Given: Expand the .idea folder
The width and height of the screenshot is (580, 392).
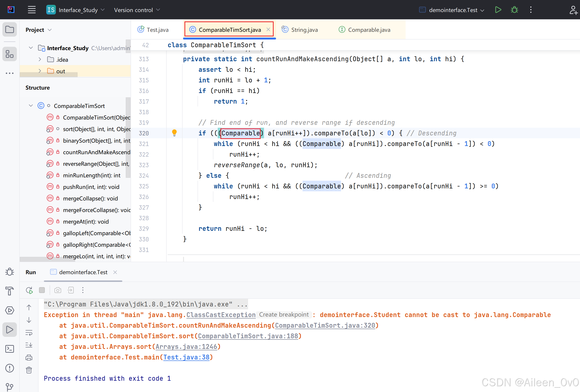Looking at the screenshot, I should [x=40, y=60].
